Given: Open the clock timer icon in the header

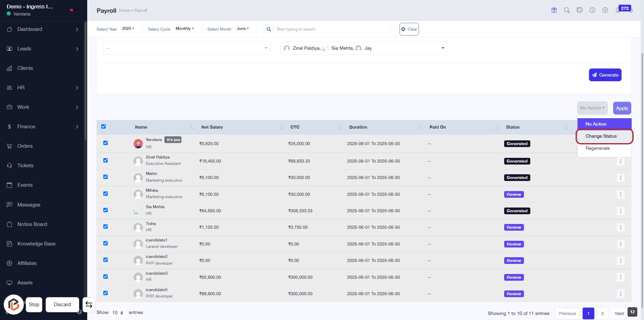Looking at the screenshot, I should pos(592,10).
